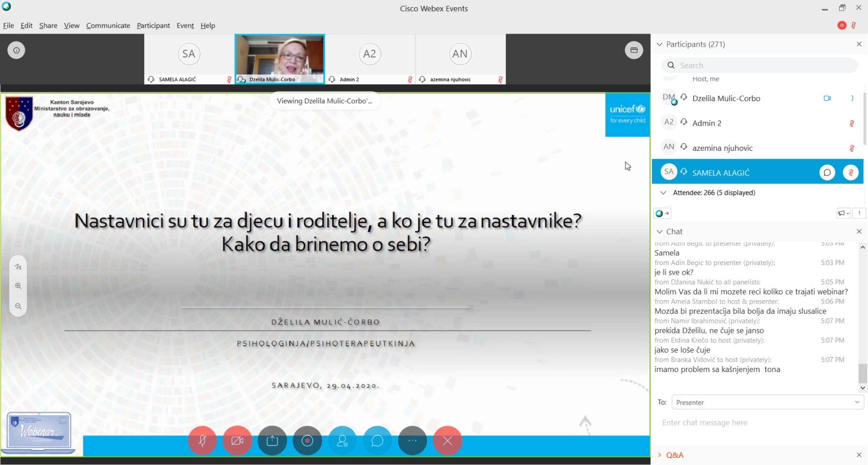The image size is (868, 465).
Task: Toggle microphone mute in control bar
Action: [203, 440]
